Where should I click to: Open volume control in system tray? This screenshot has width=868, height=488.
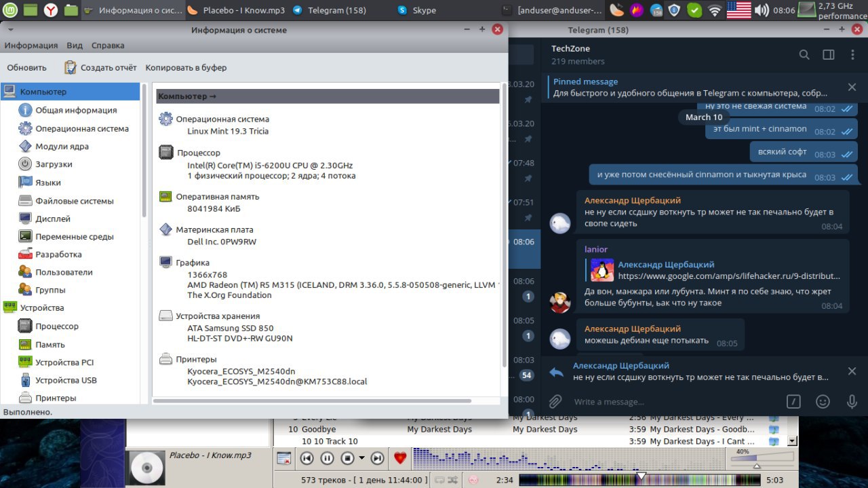(x=762, y=10)
